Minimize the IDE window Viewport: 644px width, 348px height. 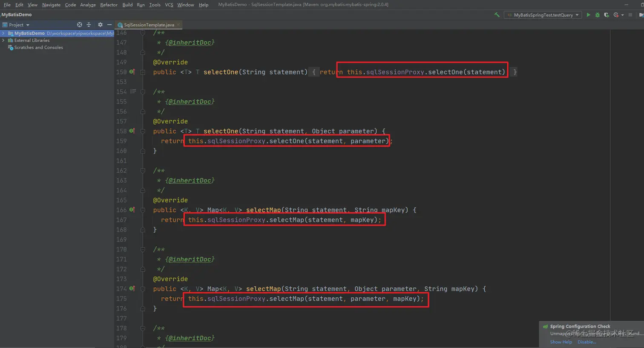tap(626, 5)
